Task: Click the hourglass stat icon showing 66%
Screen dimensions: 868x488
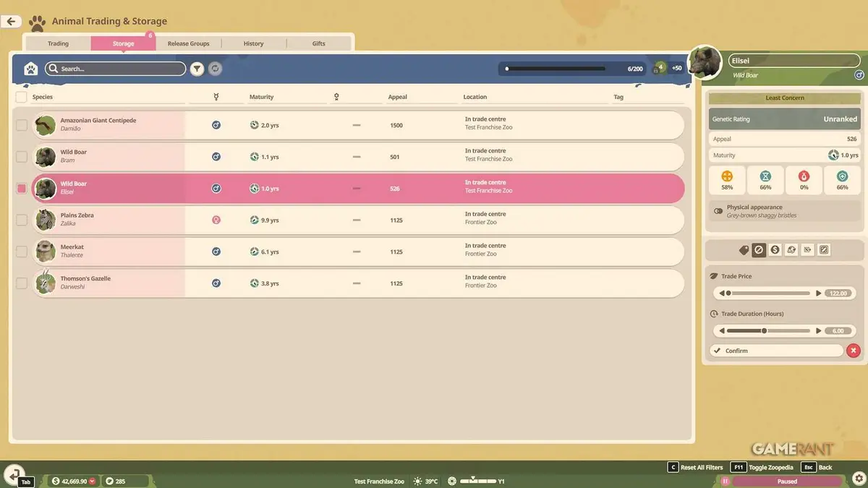Action: [x=765, y=176]
